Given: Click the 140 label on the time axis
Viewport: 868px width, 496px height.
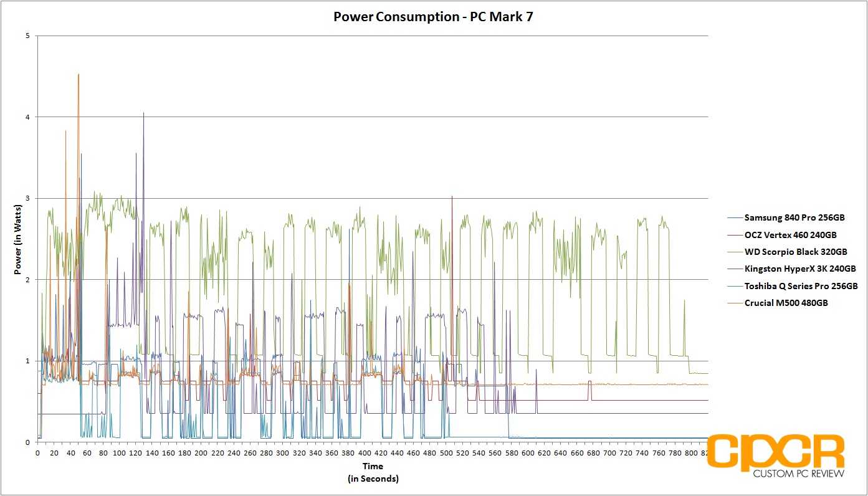Looking at the screenshot, I should [152, 453].
